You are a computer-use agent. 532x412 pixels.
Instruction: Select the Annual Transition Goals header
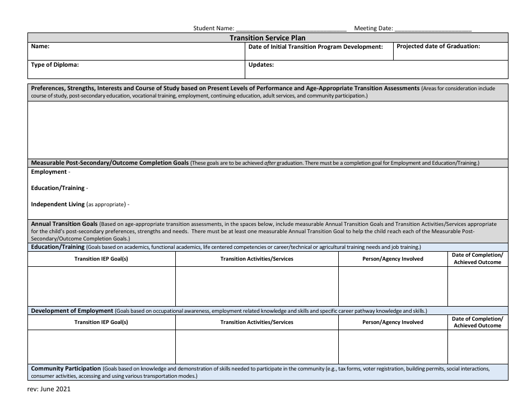(267, 230)
